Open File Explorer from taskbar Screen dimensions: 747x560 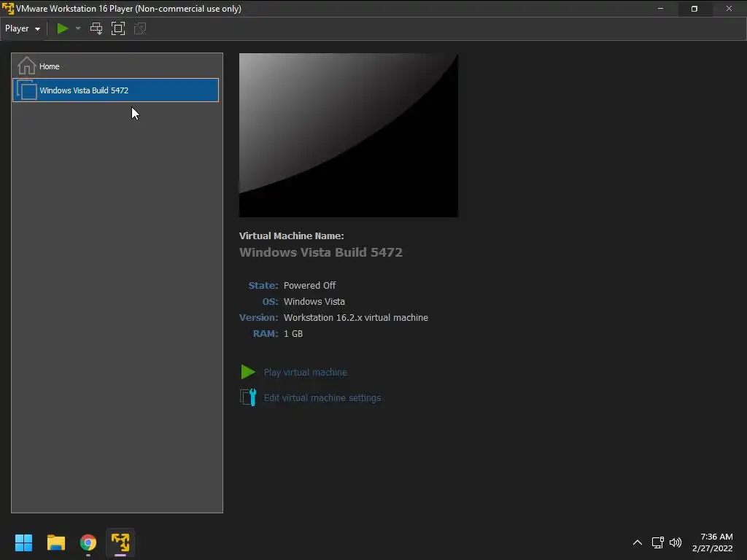[x=55, y=542]
